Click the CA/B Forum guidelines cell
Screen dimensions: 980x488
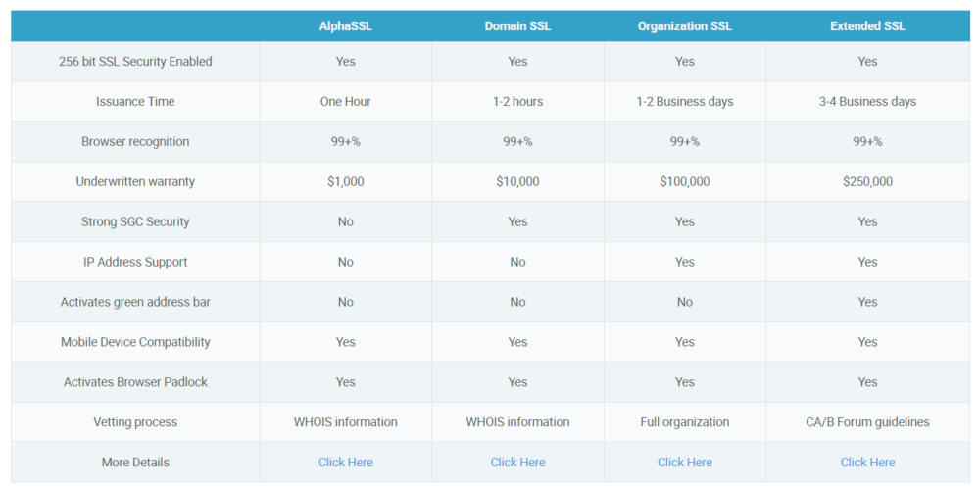tap(867, 422)
